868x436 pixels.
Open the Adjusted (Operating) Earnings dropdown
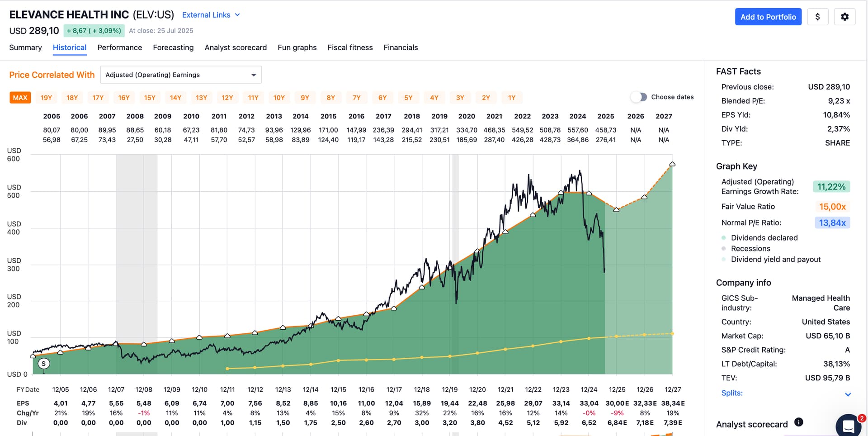181,75
